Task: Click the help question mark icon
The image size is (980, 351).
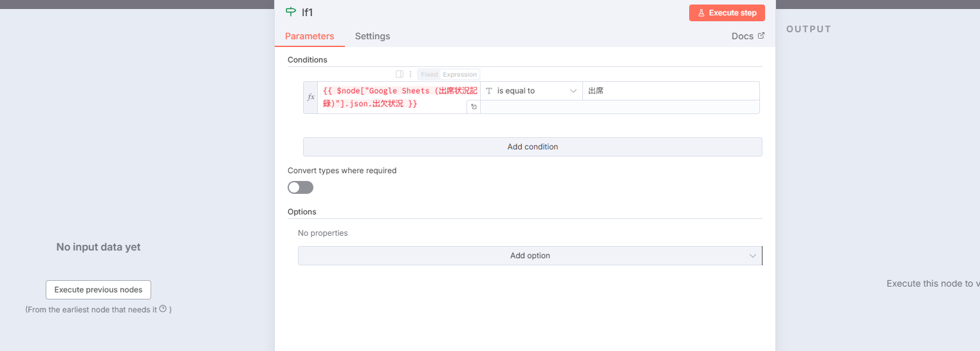Action: 163,308
